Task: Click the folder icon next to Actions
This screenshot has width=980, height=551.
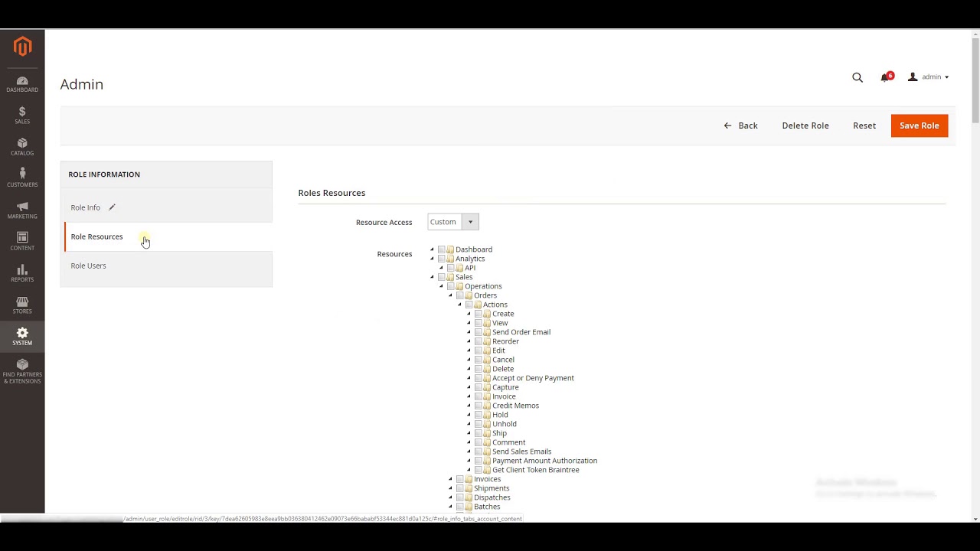Action: [478, 305]
